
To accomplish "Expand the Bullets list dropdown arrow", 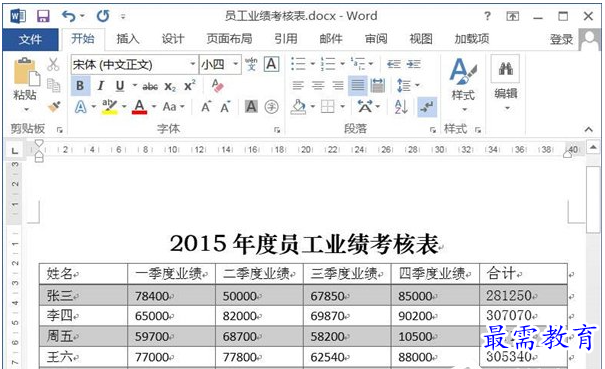I will click(313, 64).
